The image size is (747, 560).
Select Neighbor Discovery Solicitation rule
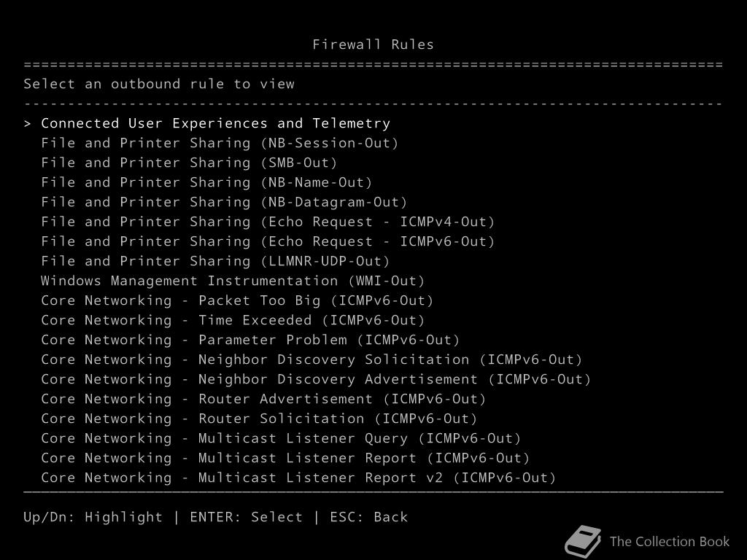tap(311, 359)
